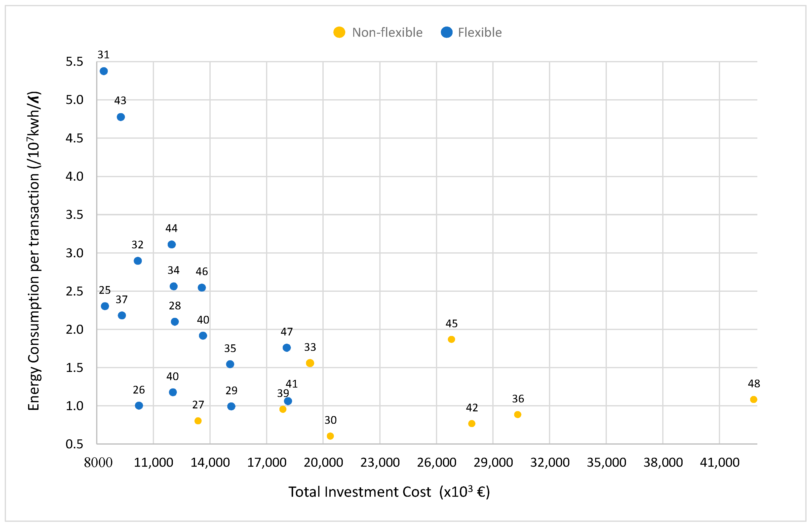Select the yellow point labeled 30

click(330, 436)
